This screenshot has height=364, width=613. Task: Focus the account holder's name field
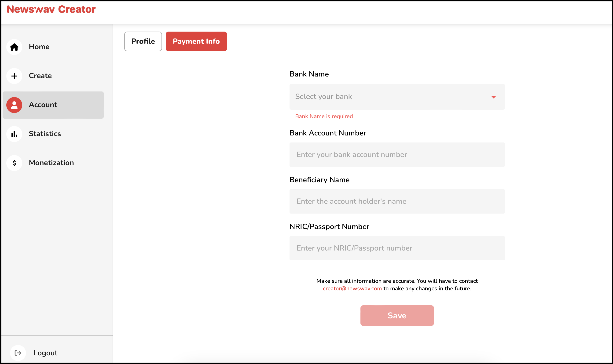tap(397, 201)
